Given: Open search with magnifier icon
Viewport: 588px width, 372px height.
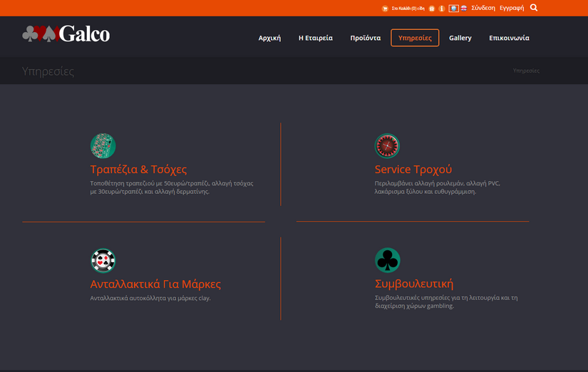Looking at the screenshot, I should (534, 8).
